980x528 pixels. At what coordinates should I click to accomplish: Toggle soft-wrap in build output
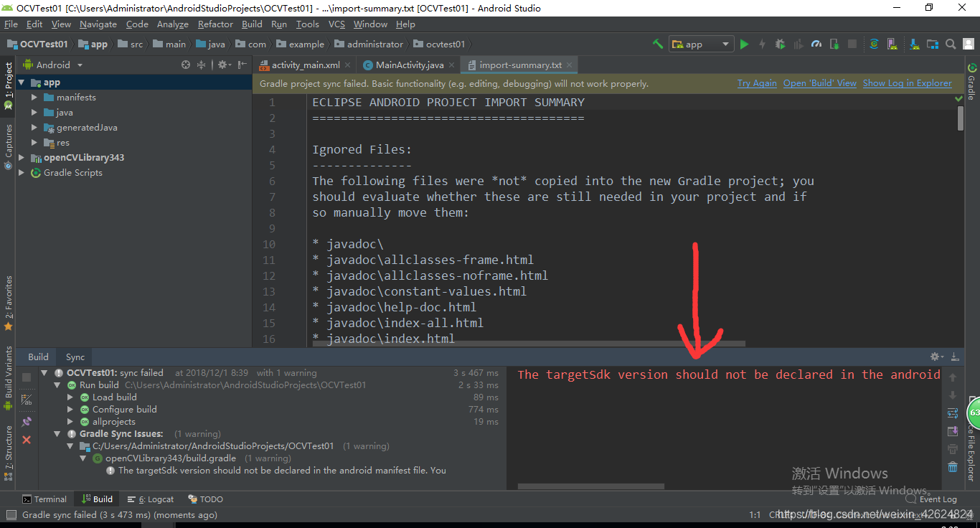coord(953,413)
